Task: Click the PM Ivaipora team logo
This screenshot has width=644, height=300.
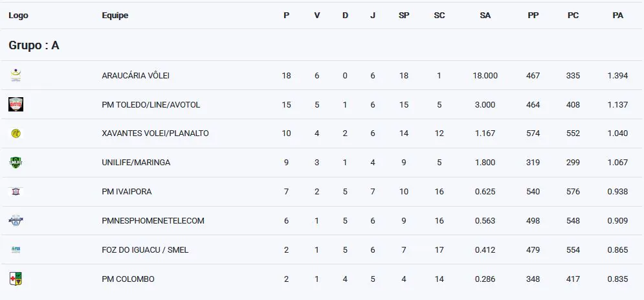Action: click(x=16, y=192)
